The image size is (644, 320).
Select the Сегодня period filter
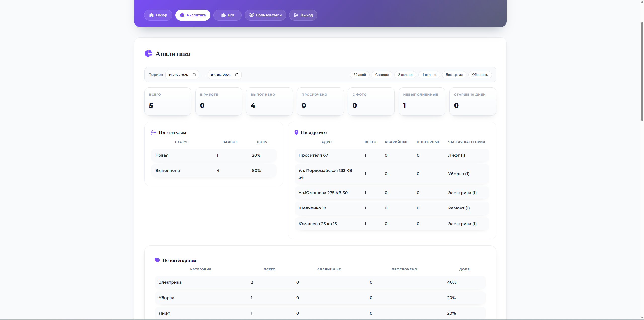coord(382,75)
